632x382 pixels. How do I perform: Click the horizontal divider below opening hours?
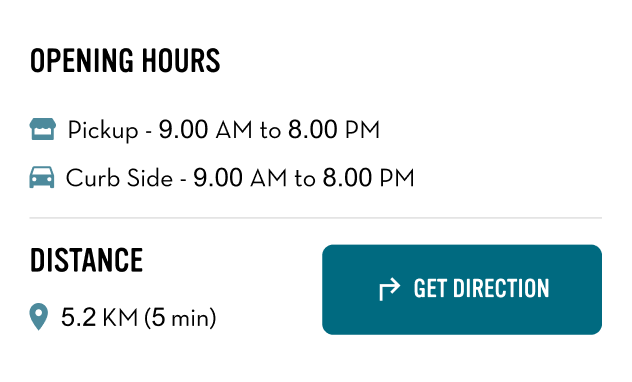click(316, 218)
